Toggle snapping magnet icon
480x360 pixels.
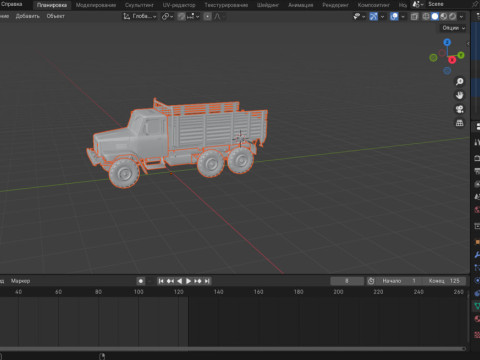pos(181,16)
